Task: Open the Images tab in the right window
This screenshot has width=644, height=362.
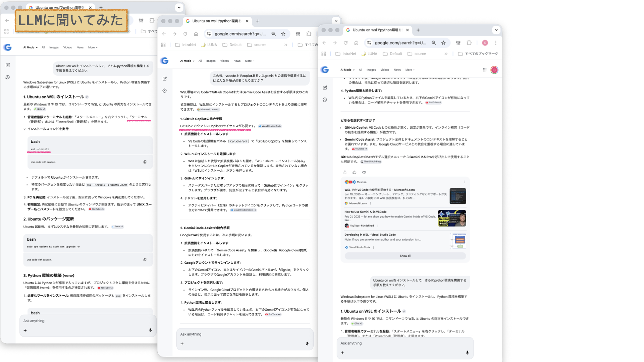Action: pyautogui.click(x=371, y=70)
